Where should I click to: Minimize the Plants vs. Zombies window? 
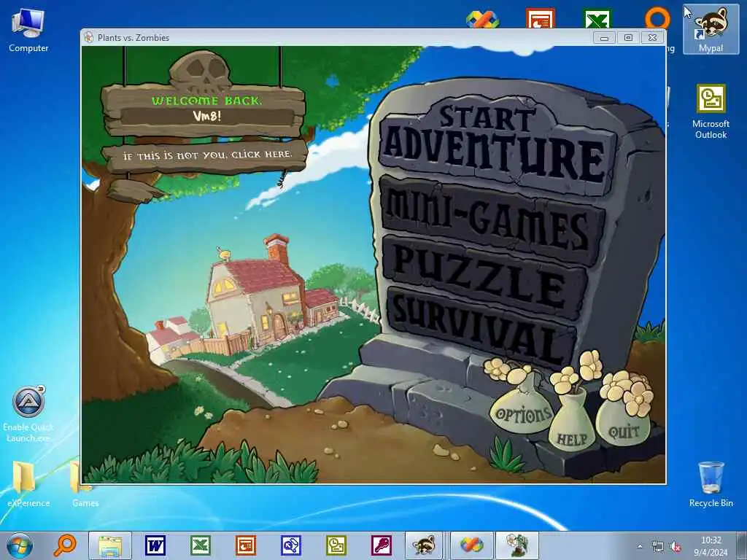coord(604,38)
